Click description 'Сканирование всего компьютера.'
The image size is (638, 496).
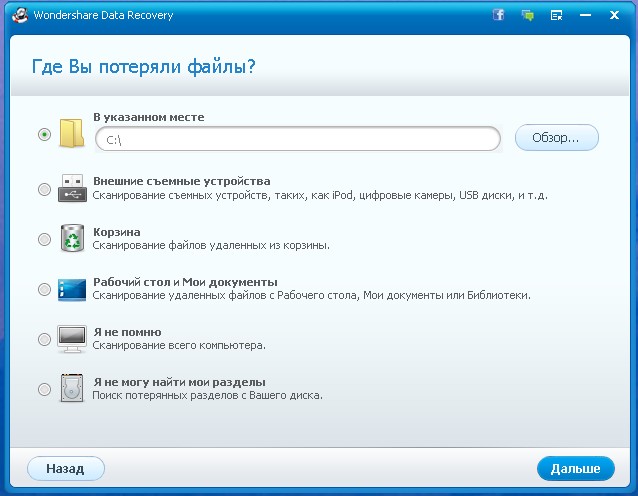pos(179,345)
